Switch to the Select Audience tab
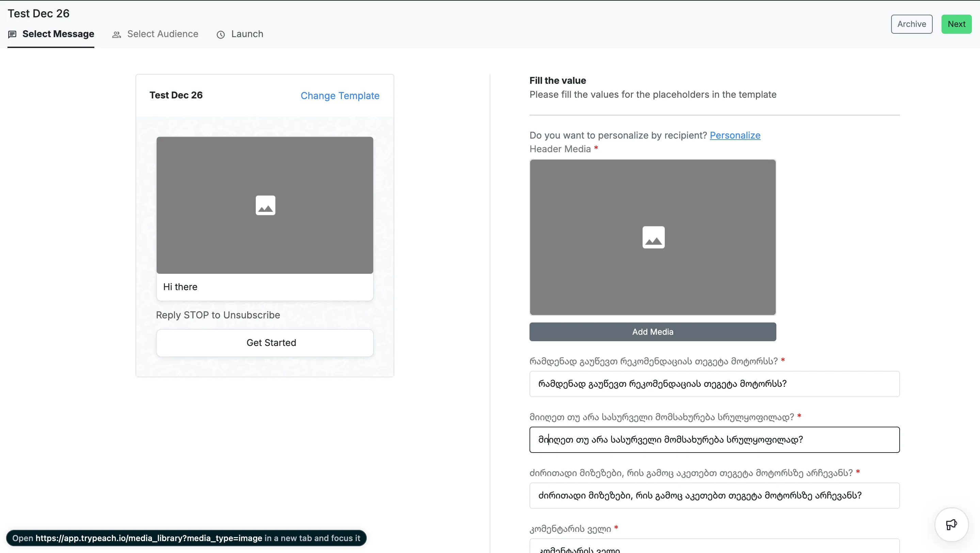This screenshot has width=980, height=553. 155,34
